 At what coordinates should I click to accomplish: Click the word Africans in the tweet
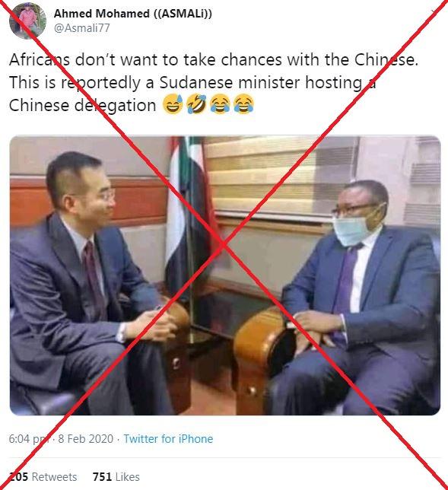[40, 59]
